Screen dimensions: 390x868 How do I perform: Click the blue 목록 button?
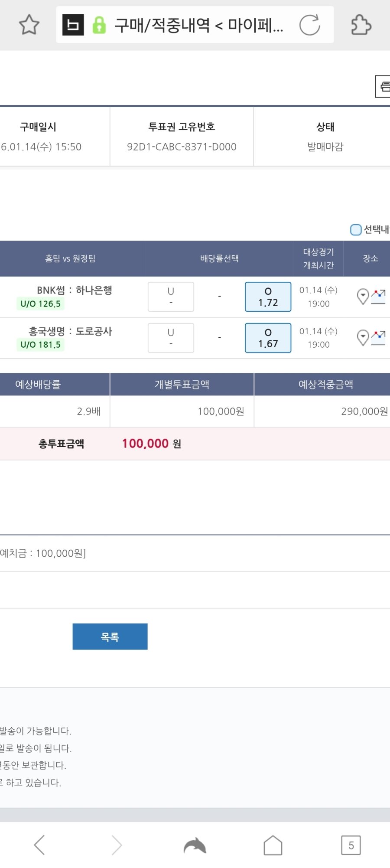pos(110,636)
